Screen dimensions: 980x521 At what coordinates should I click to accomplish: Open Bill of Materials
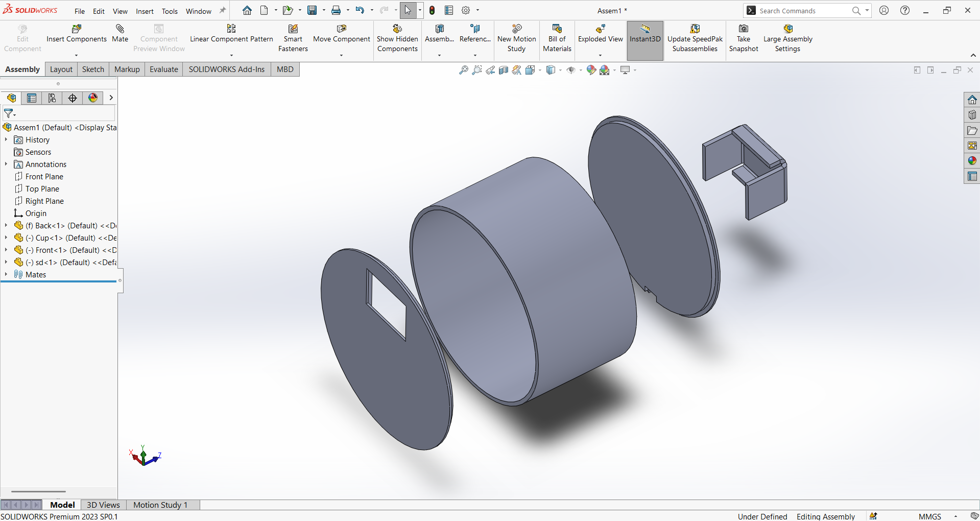[557, 38]
